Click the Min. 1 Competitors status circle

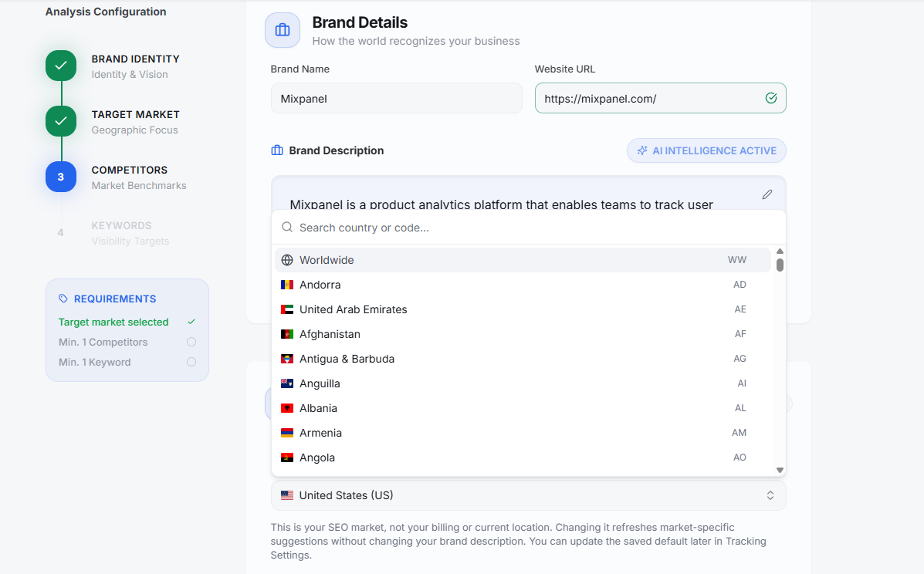(x=191, y=342)
